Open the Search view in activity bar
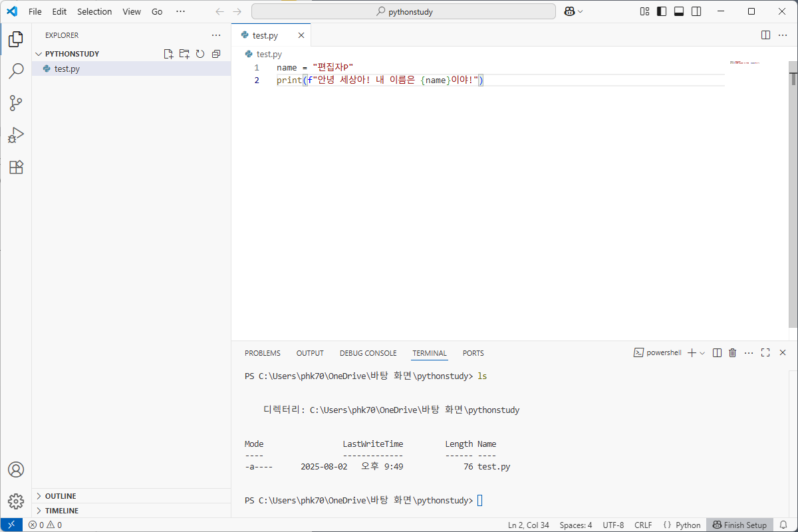798x532 pixels. (x=16, y=71)
